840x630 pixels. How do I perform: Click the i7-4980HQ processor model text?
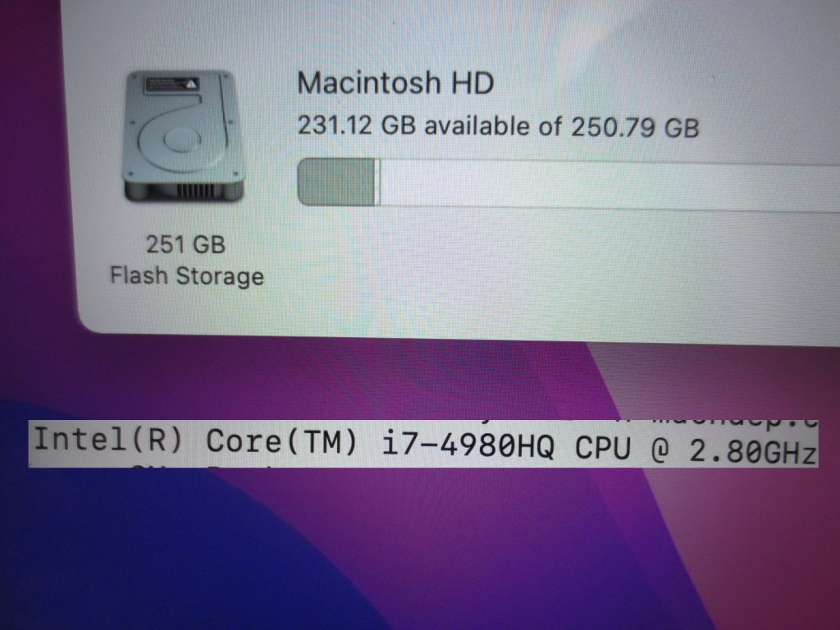coord(468,445)
